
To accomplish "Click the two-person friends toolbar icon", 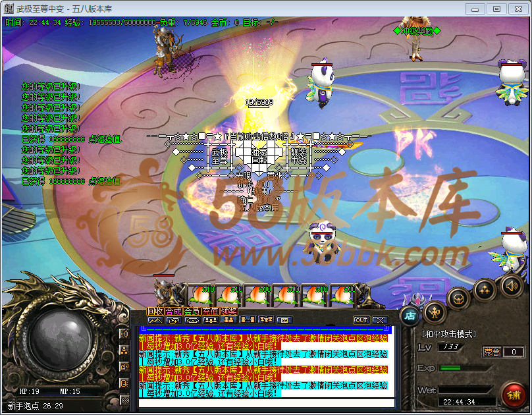I will 229,320.
